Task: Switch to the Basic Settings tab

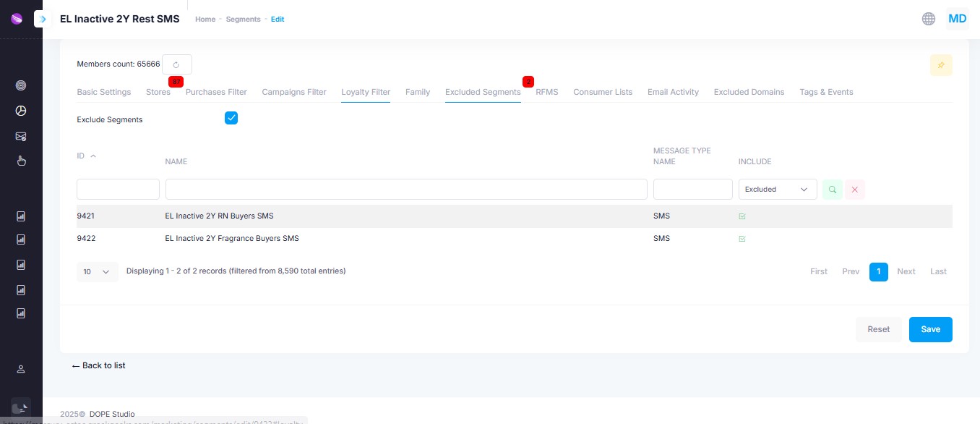Action: coord(104,92)
